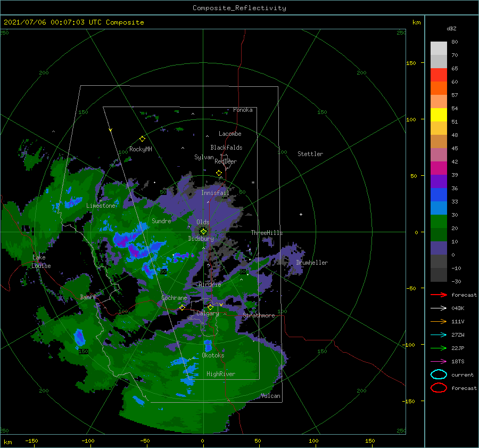Click the Blackfalds city label
479x448 pixels.
coord(226,148)
